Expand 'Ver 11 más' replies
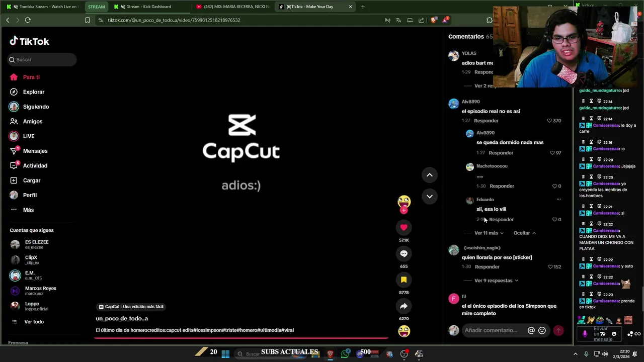644x362 pixels. click(489, 233)
